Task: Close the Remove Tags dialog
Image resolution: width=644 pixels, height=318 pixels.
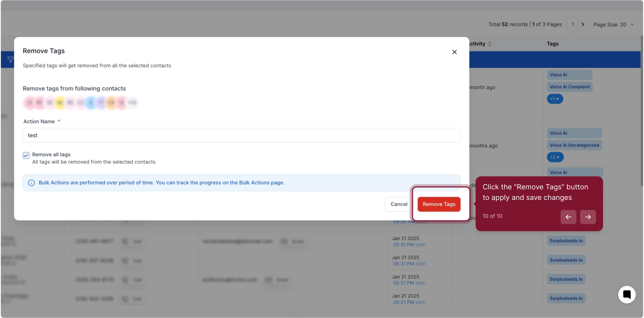Action: [x=454, y=52]
